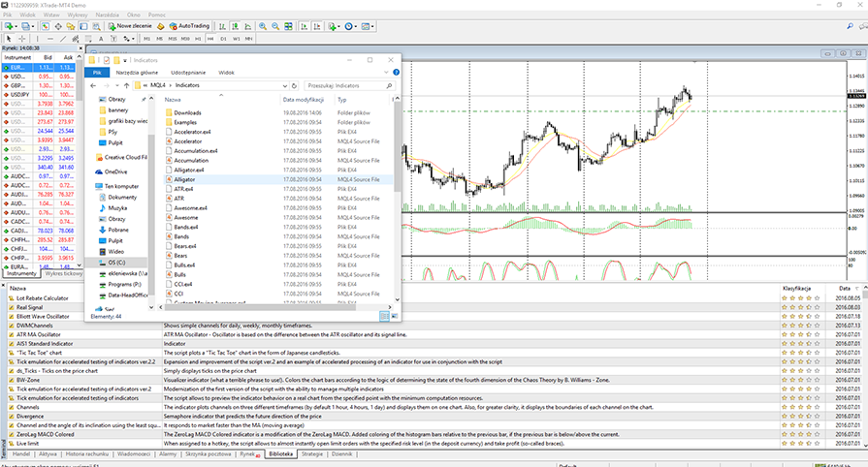The width and height of the screenshot is (868, 467).
Task: Select the M15 timeframe button
Action: coord(172,38)
